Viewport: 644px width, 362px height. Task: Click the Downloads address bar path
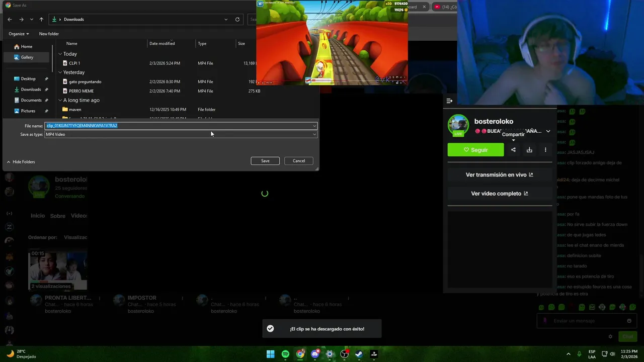coord(73,19)
